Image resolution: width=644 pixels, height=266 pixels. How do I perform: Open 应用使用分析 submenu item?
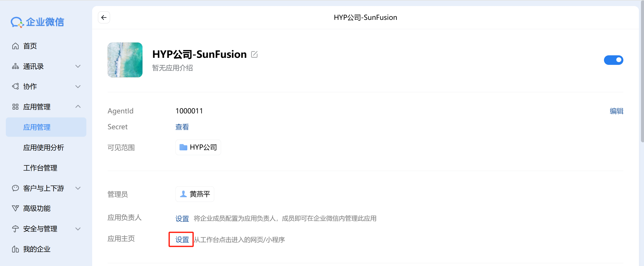pos(44,148)
